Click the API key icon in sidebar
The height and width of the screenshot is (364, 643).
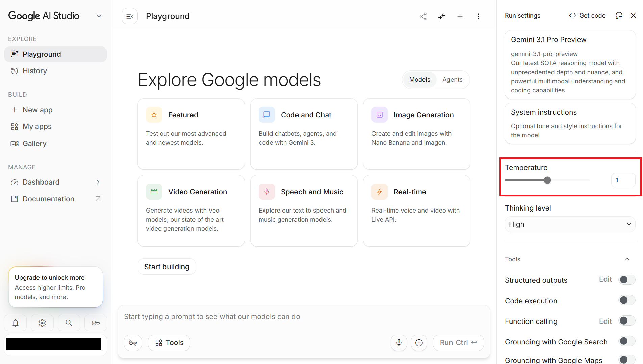[96, 323]
